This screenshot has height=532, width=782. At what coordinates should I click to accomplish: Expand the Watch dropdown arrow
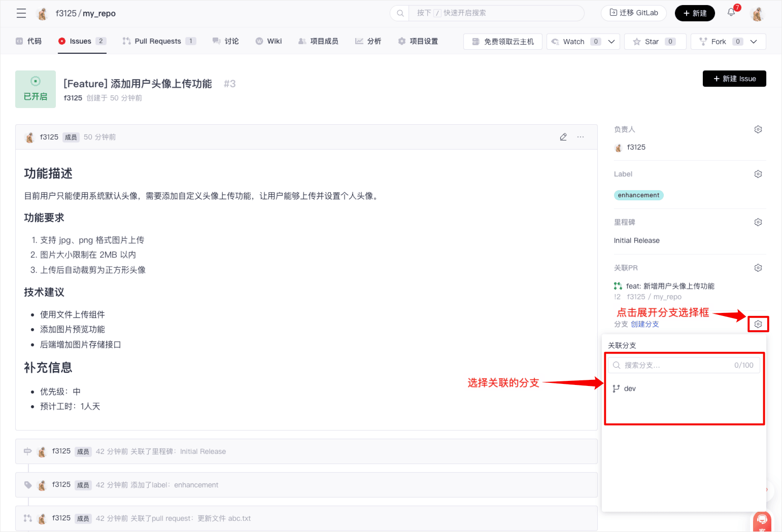coord(611,42)
